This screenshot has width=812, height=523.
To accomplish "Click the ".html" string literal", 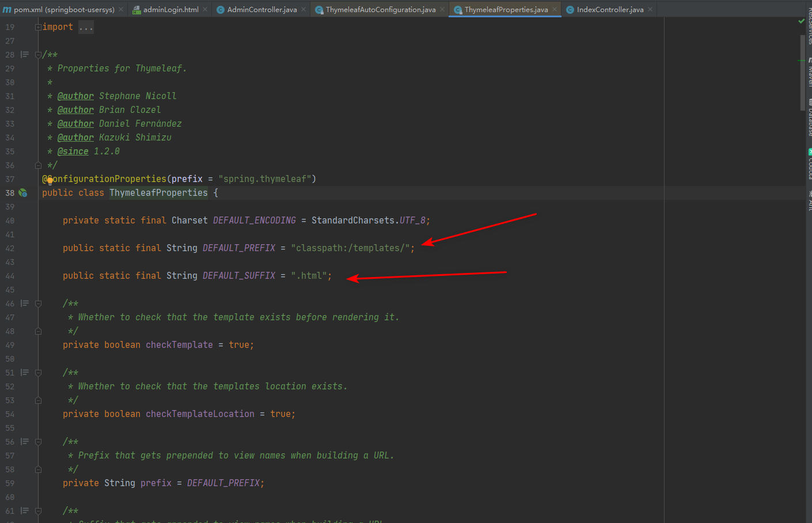I will pos(309,276).
